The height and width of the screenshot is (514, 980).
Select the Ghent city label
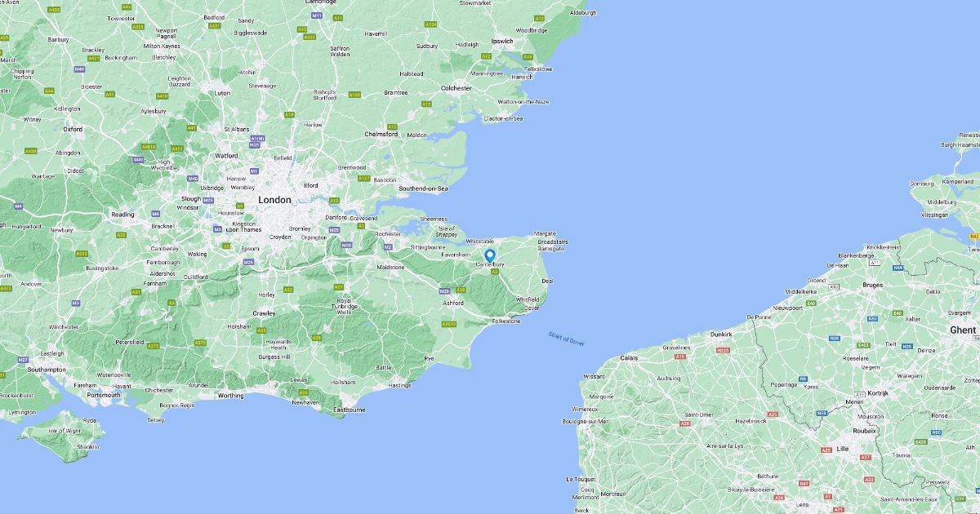(963, 330)
